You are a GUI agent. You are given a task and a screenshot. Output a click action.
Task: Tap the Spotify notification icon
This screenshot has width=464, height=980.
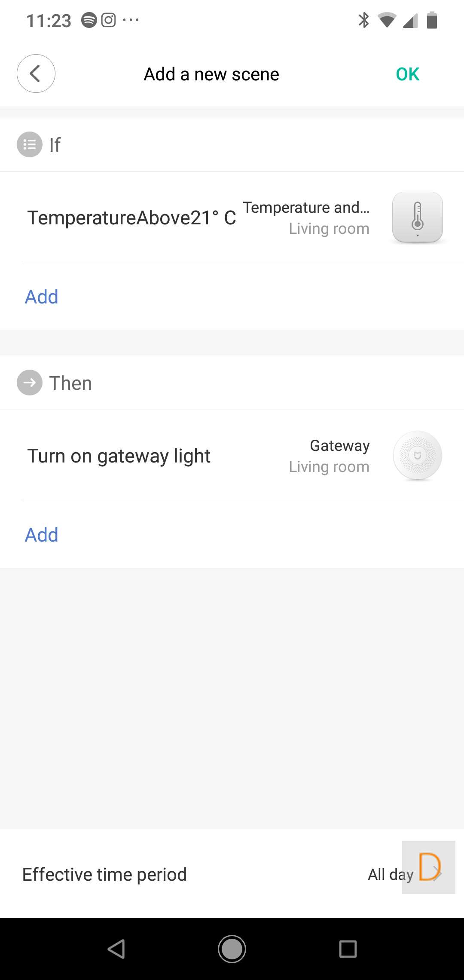89,20
